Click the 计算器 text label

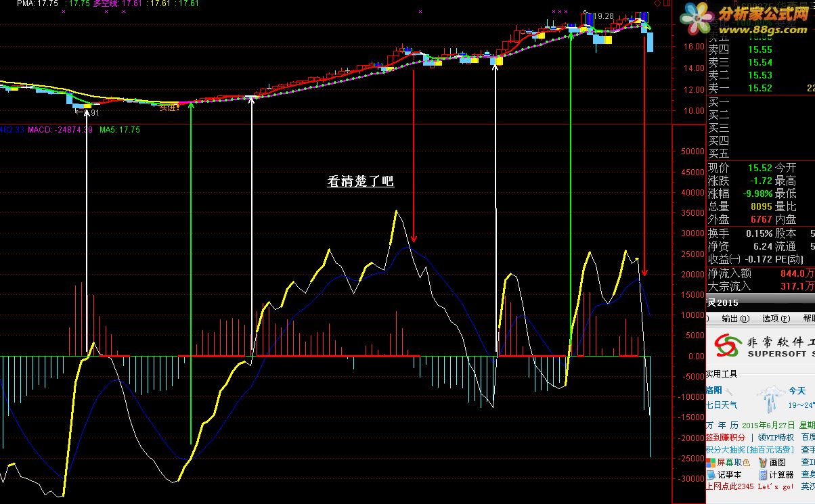(781, 474)
